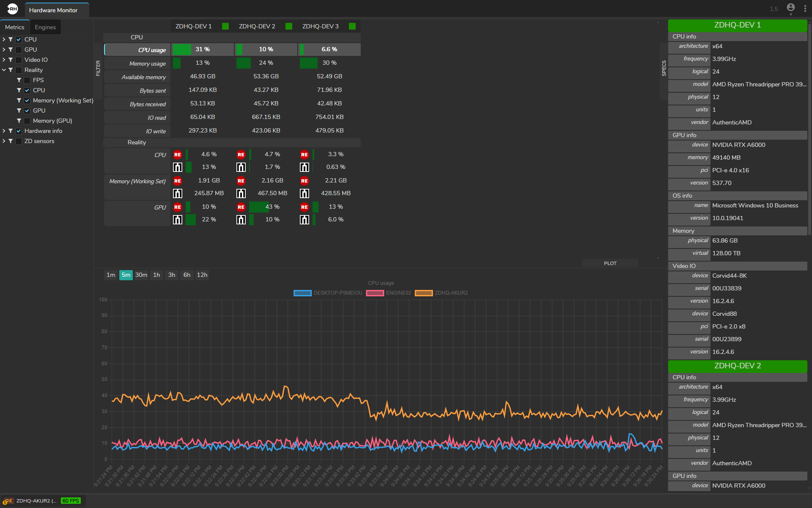Click the filter icon beside ZD sensors
The height and width of the screenshot is (508, 812).
(11, 141)
